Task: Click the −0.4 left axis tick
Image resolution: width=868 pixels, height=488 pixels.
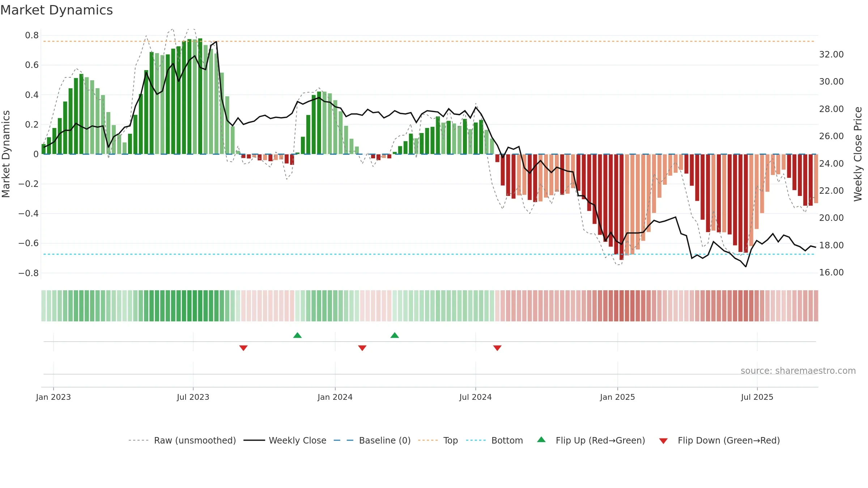Action: pyautogui.click(x=29, y=214)
